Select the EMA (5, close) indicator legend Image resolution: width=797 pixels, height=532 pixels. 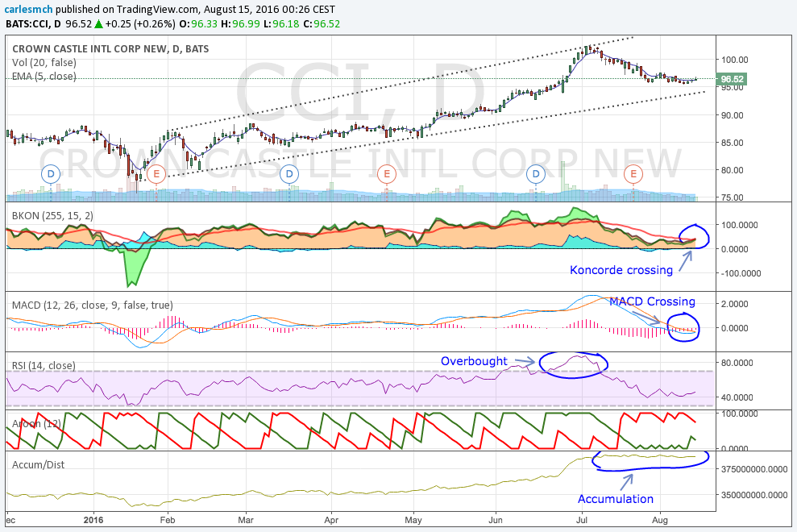[x=44, y=77]
